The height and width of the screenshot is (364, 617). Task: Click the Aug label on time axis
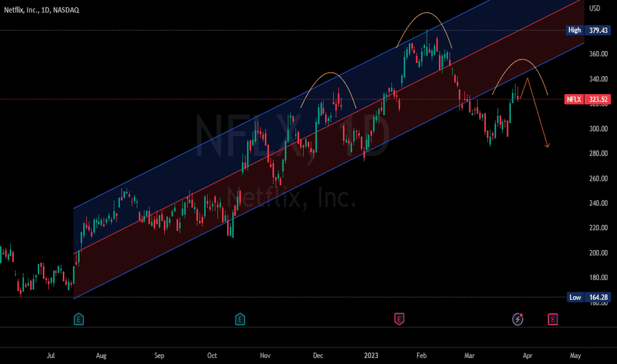pyautogui.click(x=101, y=356)
